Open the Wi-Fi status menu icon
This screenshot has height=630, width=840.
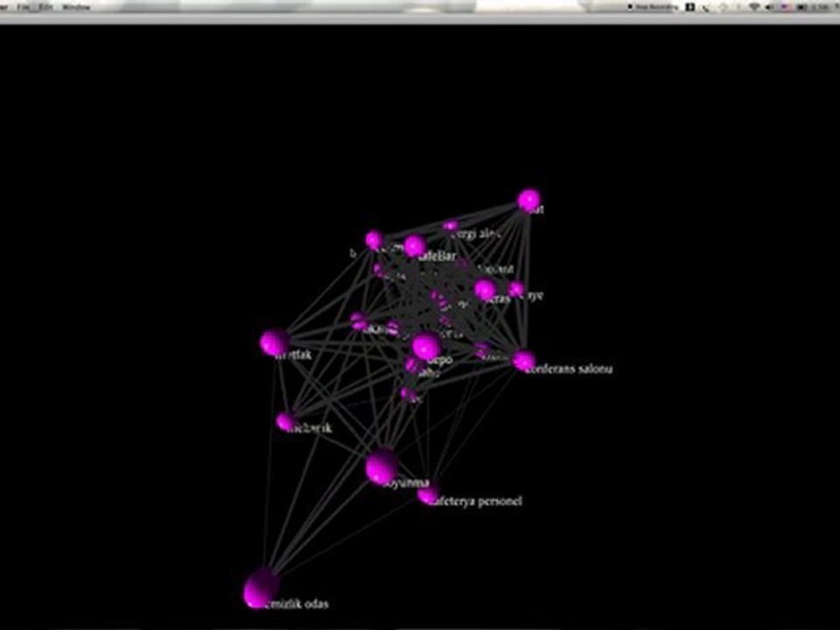pyautogui.click(x=755, y=7)
